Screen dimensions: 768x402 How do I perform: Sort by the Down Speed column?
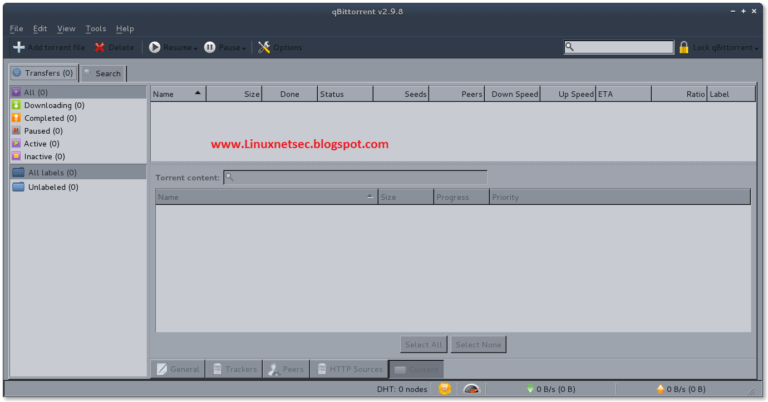tap(513, 94)
